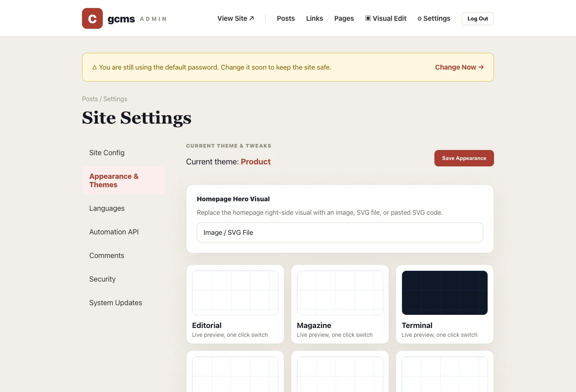
Task: Open Comments settings section
Action: 124,256
